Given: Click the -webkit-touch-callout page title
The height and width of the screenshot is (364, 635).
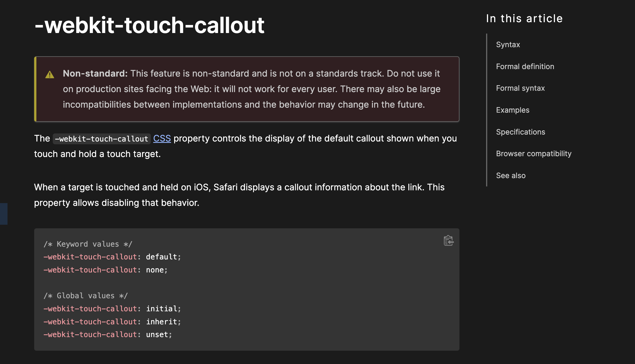Looking at the screenshot, I should (149, 25).
